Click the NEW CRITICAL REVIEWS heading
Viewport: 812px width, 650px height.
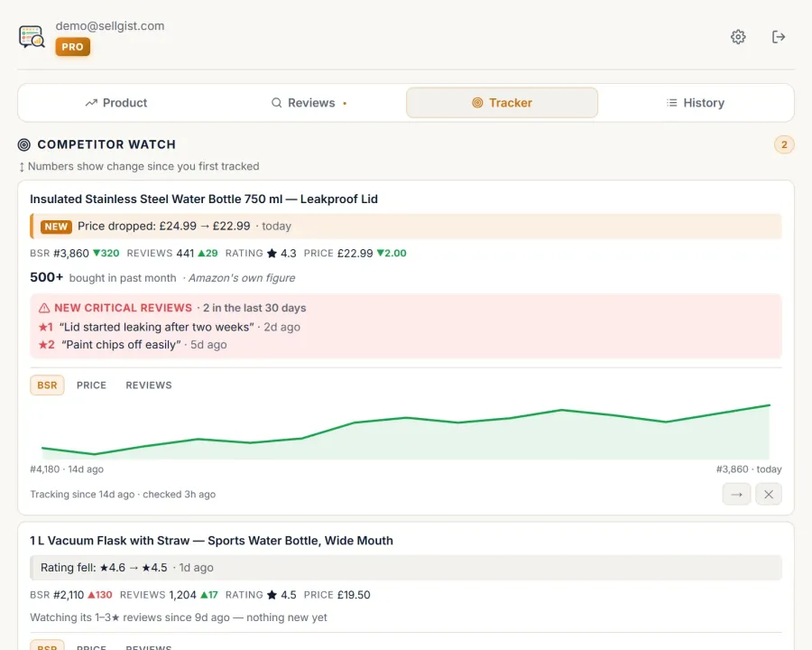pos(124,308)
